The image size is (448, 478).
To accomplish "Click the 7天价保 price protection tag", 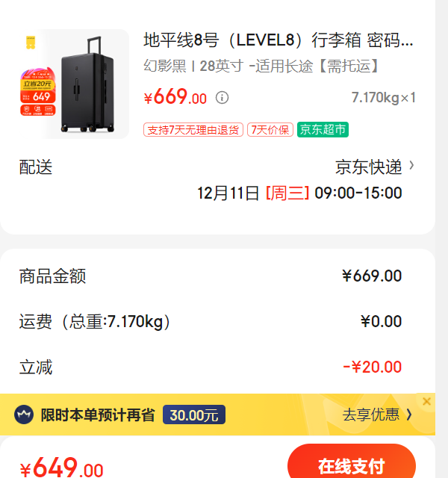I will tap(270, 130).
